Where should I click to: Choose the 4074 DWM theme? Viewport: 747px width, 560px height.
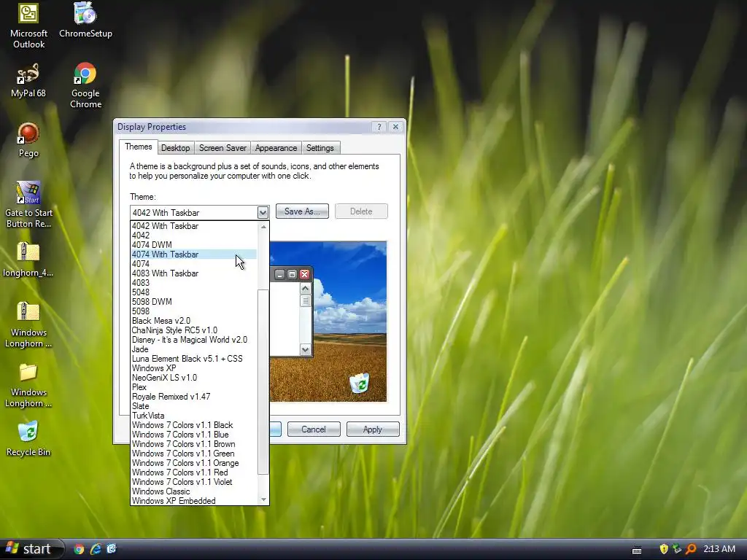click(x=194, y=245)
